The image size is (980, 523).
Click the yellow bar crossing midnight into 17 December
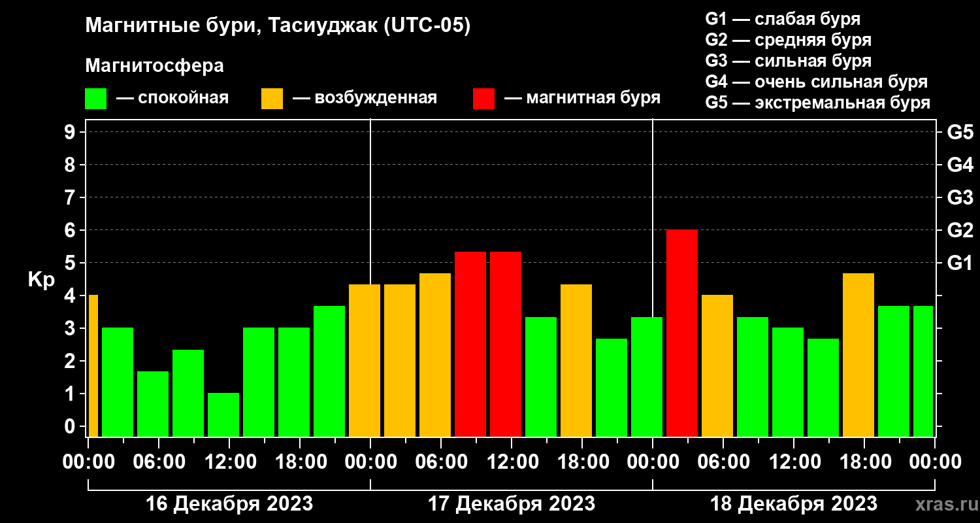(365, 361)
